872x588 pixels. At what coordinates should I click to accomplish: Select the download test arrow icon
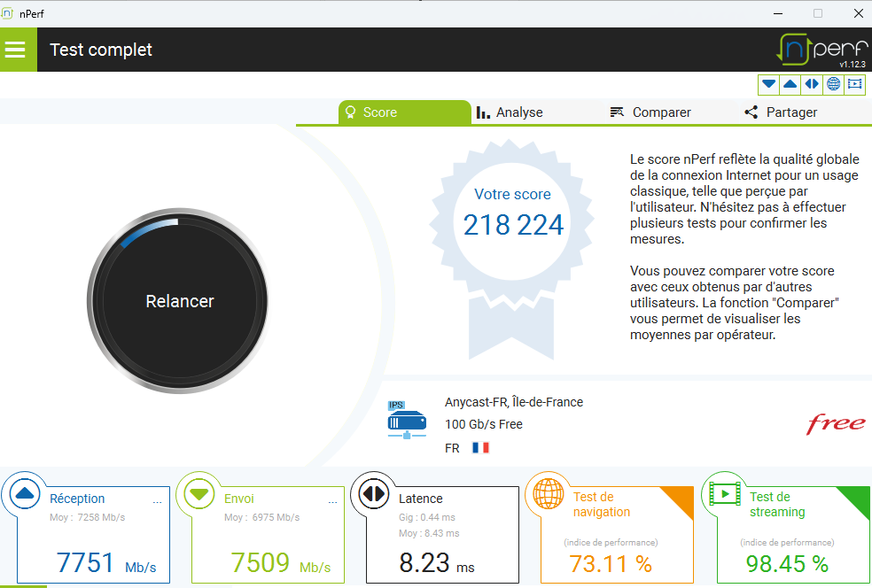click(768, 84)
